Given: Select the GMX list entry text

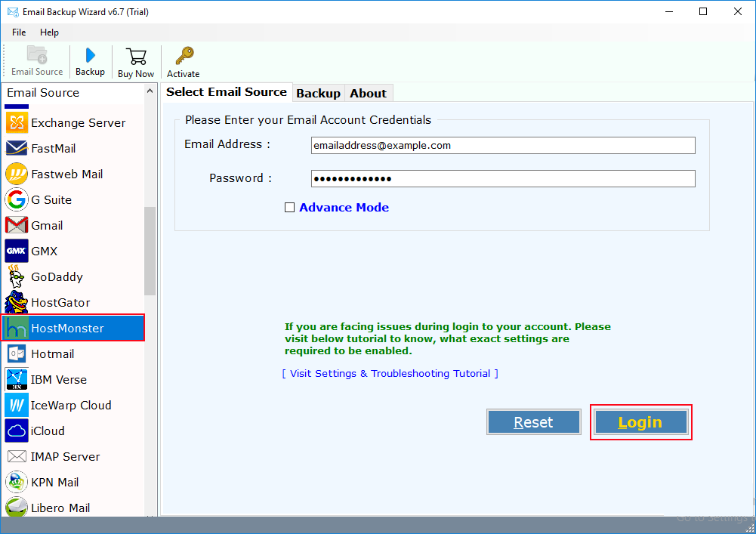Looking at the screenshot, I should coord(45,252).
